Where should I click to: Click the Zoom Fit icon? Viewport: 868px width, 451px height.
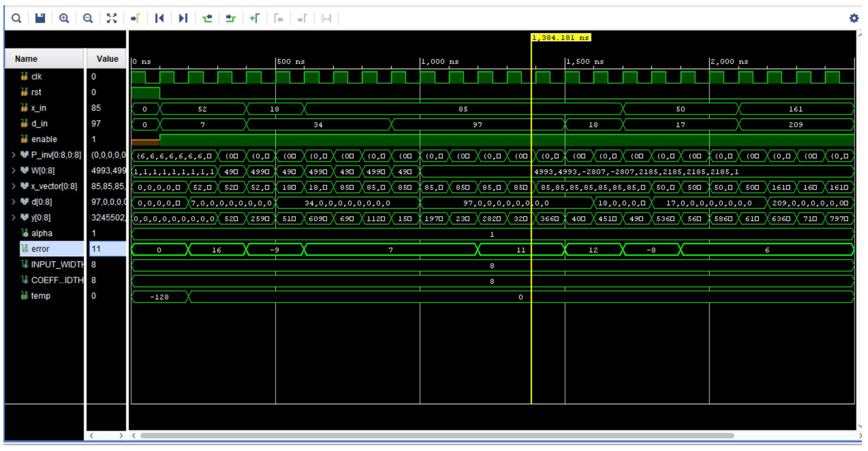[x=112, y=18]
